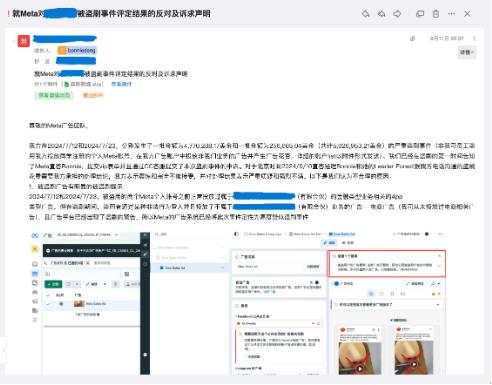The width and height of the screenshot is (492, 385).
Task: Click the pencil icon in dark side strip
Action: point(145,255)
